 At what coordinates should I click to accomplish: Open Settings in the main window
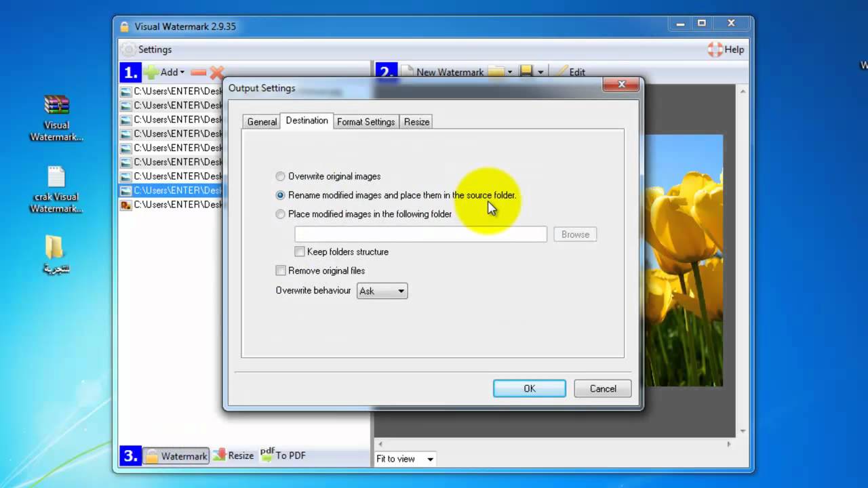pyautogui.click(x=146, y=49)
